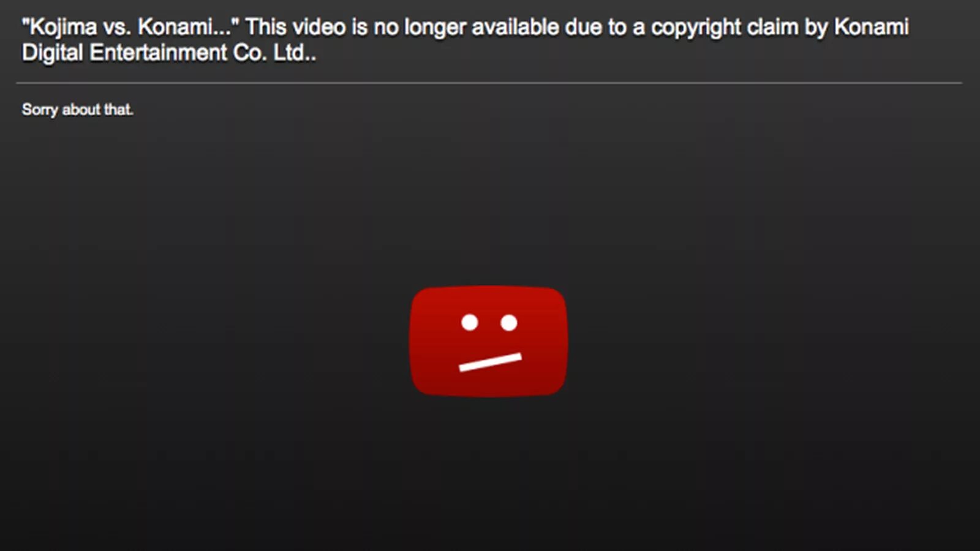Click the right eye of the sad YouTube face
Image resolution: width=980 pixels, height=551 pixels.
tap(509, 323)
